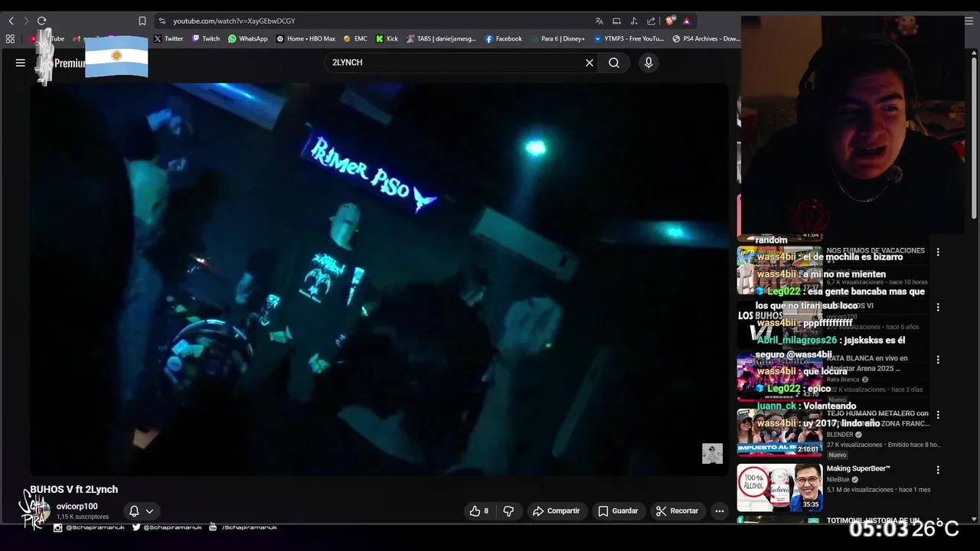The height and width of the screenshot is (551, 980).
Task: Run search with magnifying glass button
Action: (614, 63)
